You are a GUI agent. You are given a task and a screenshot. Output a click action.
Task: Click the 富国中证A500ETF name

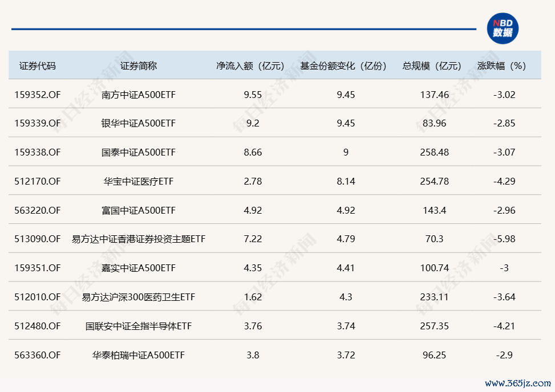[x=139, y=210]
